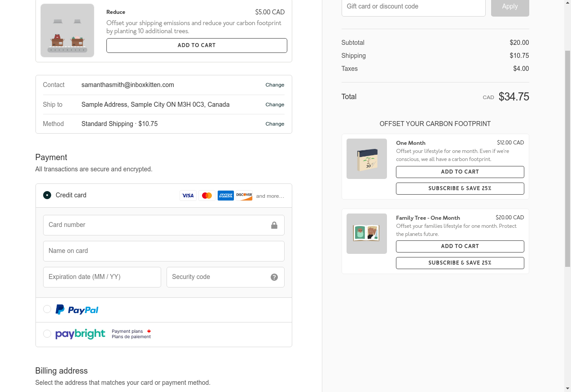Select the Credit card radio button

pyautogui.click(x=47, y=195)
